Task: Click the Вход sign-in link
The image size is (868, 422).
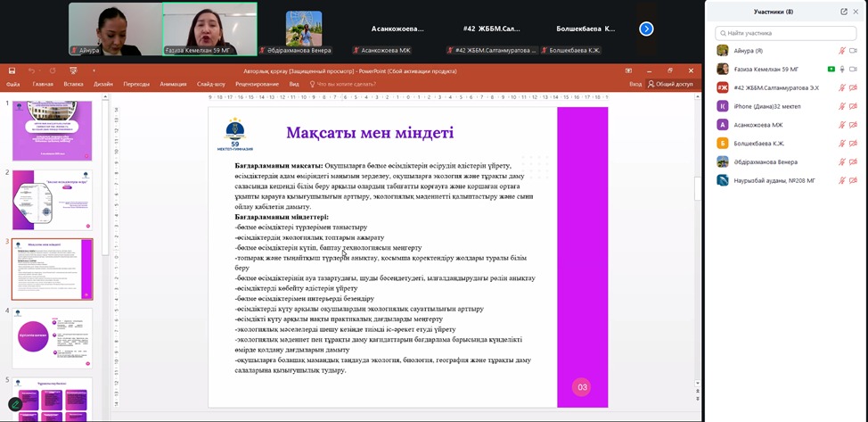Action: pos(635,84)
